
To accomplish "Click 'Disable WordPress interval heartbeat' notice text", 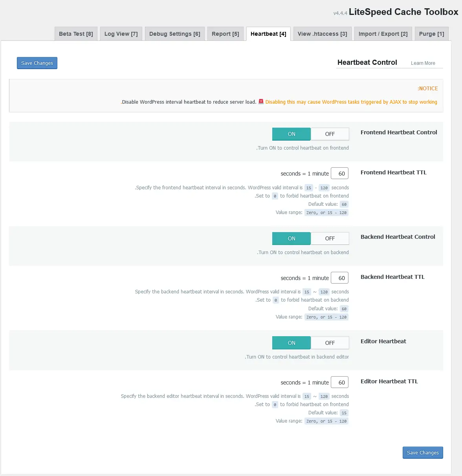I will [189, 102].
